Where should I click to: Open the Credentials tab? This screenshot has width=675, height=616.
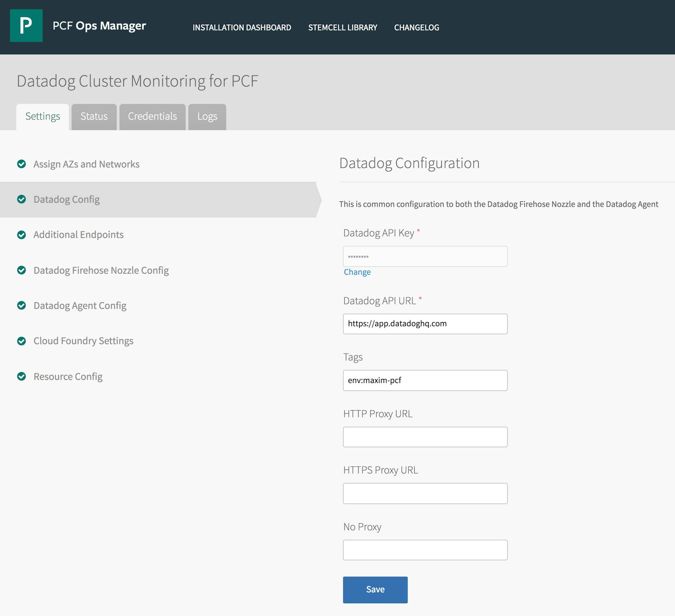pyautogui.click(x=152, y=117)
